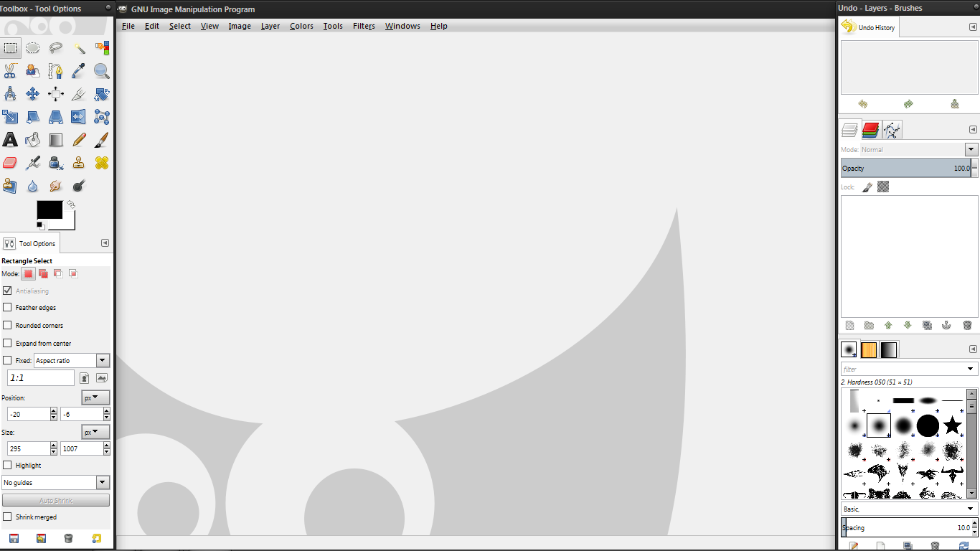Viewport: 980px width, 551px height.
Task: Open the Colors menu
Action: tap(301, 26)
